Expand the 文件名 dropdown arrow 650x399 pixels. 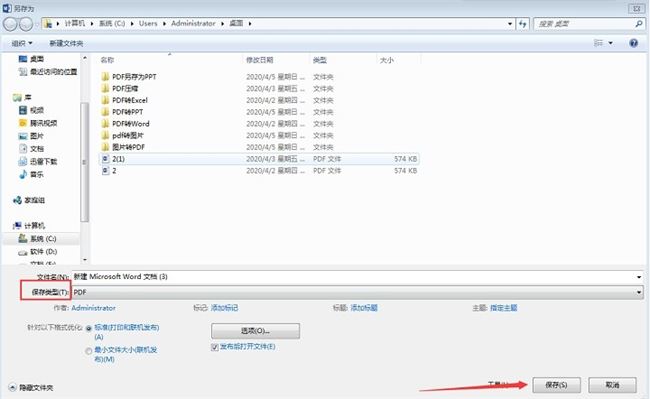tap(639, 277)
